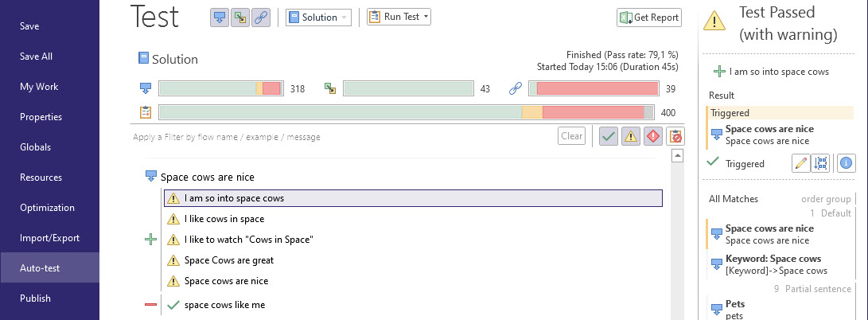Click the Get Report button
The height and width of the screenshot is (320, 868).
[x=649, y=18]
